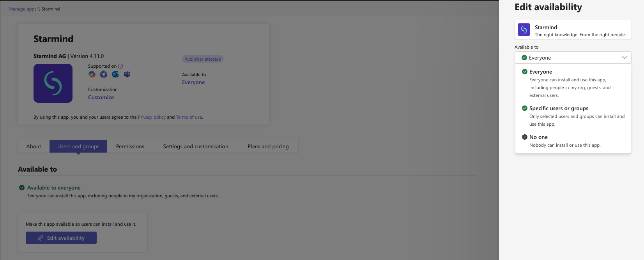Click the Everyone link under Available to
Image resolution: width=644 pixels, height=260 pixels.
[193, 82]
